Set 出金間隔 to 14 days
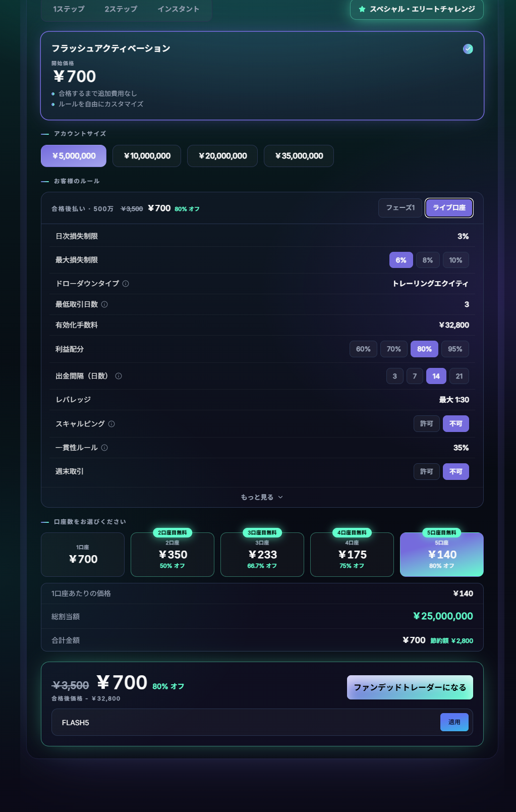516x812 pixels. pyautogui.click(x=436, y=376)
